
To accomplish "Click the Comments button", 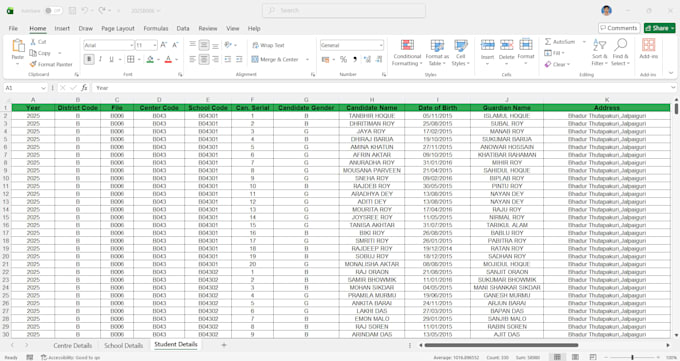I will coord(619,28).
